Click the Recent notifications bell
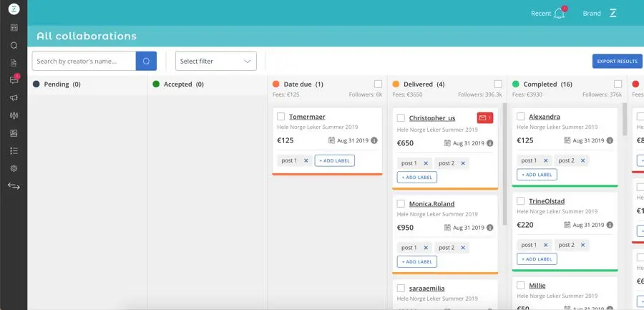Screen dimensions: 644x310 tap(560, 14)
